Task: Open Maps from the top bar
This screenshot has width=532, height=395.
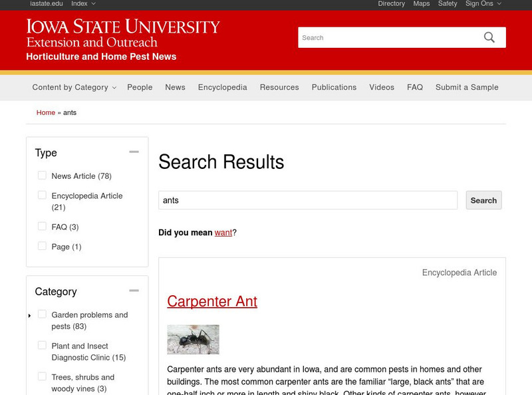Action: (x=420, y=3)
